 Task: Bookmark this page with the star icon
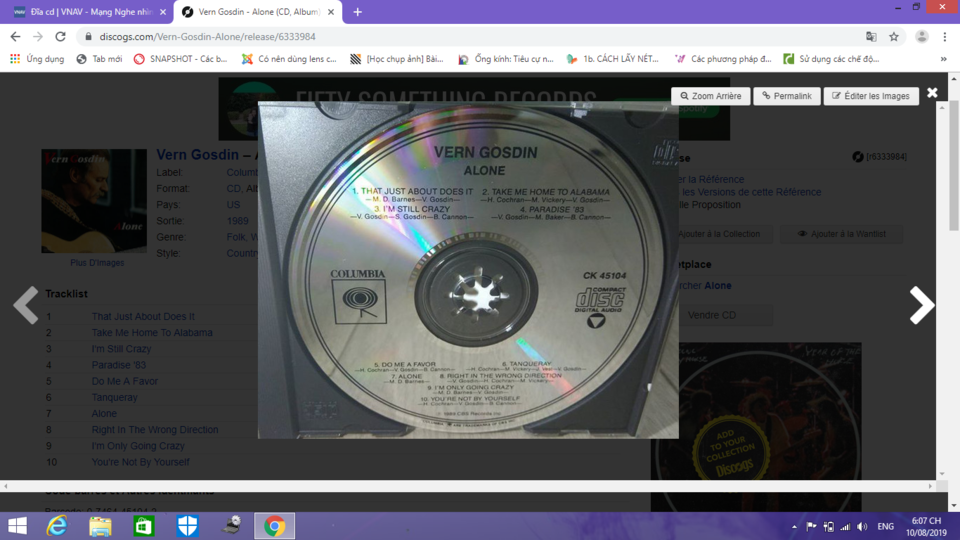coord(894,37)
